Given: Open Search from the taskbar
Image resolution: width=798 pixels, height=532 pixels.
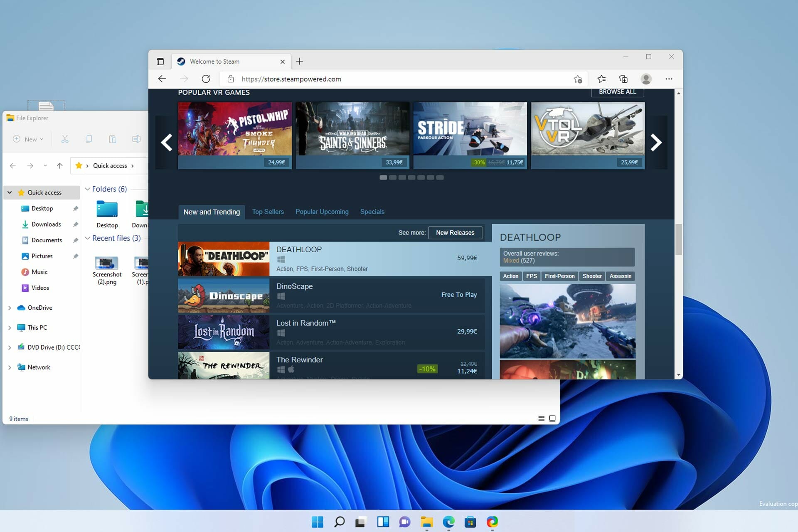Looking at the screenshot, I should point(339,522).
